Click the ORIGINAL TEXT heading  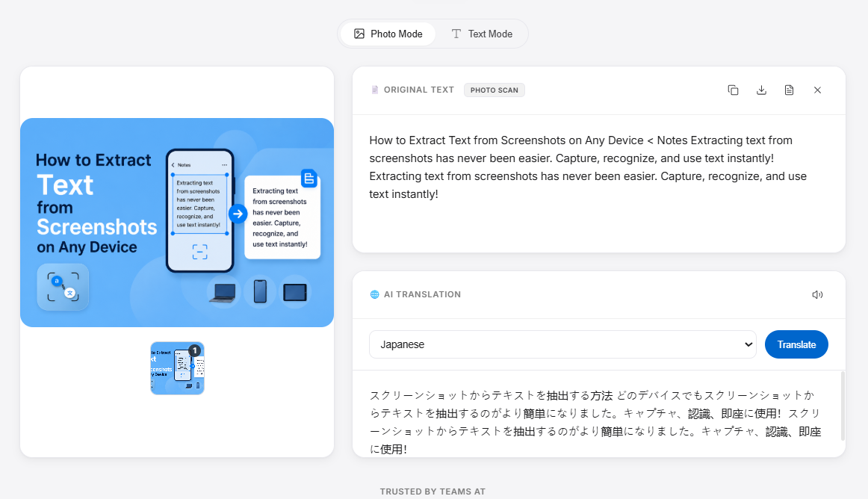click(x=419, y=90)
